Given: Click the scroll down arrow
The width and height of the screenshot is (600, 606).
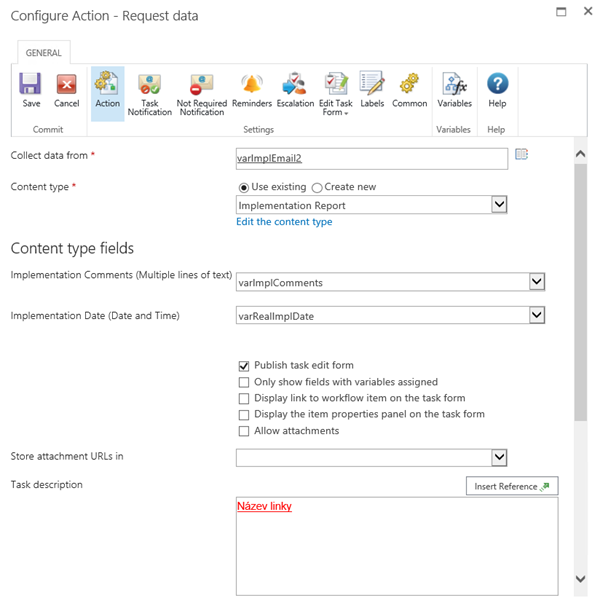Looking at the screenshot, I should point(580,579).
